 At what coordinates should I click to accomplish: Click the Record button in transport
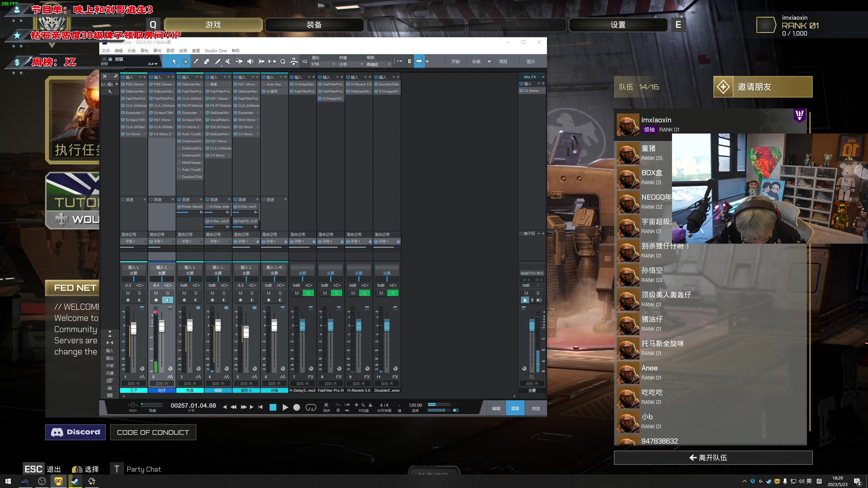(297, 407)
